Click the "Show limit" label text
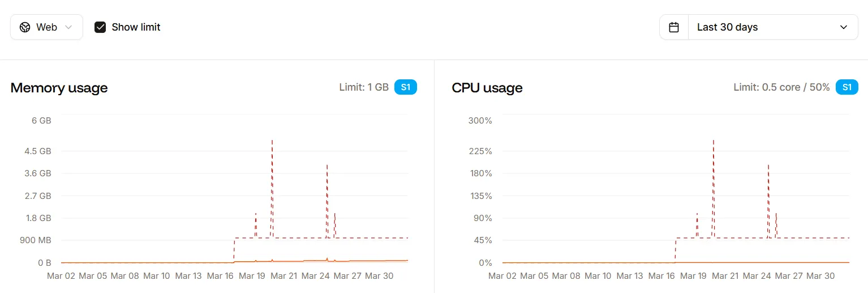Viewport: 868px width, 293px height. tap(136, 27)
